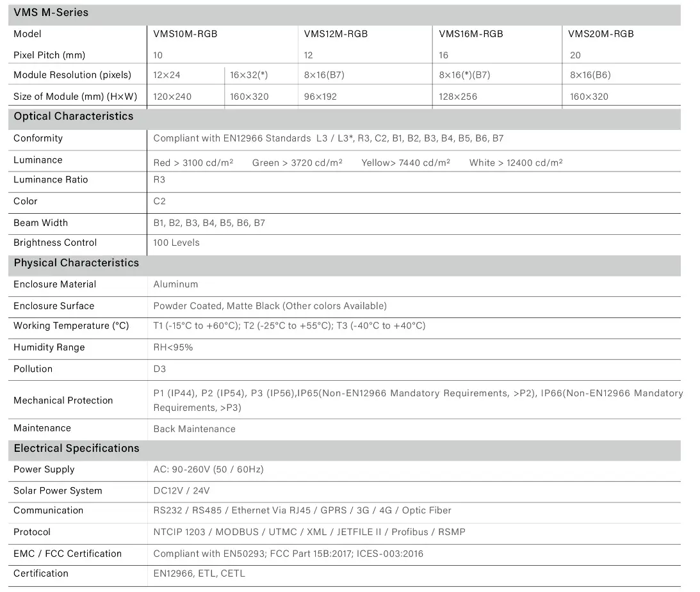Click the White > 12400 cd/m² value
Image resolution: width=700 pixels, height=592 pixels.
pos(516,163)
